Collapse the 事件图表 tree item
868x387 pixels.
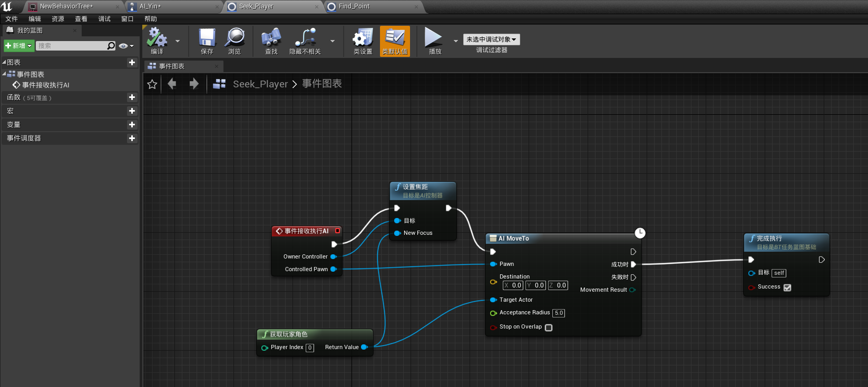click(4, 74)
